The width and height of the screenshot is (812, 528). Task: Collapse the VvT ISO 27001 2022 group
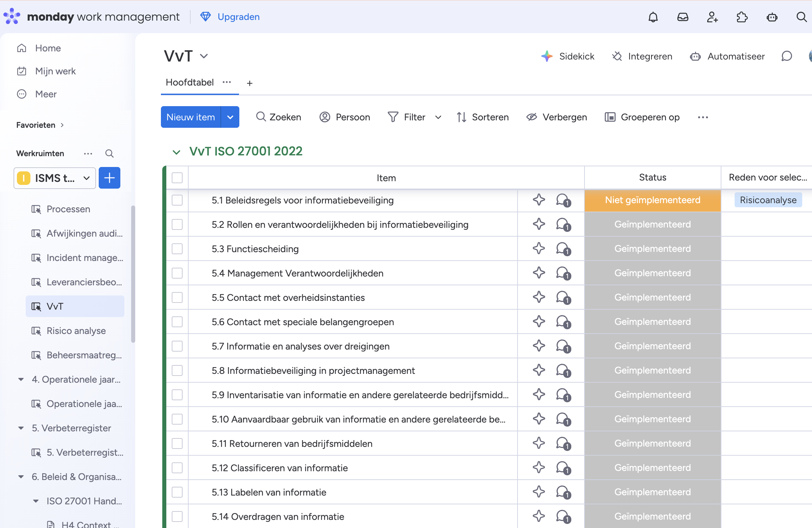pyautogui.click(x=176, y=152)
